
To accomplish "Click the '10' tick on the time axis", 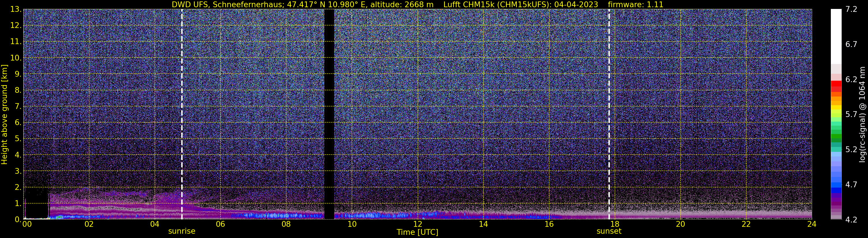I will click(x=352, y=224).
